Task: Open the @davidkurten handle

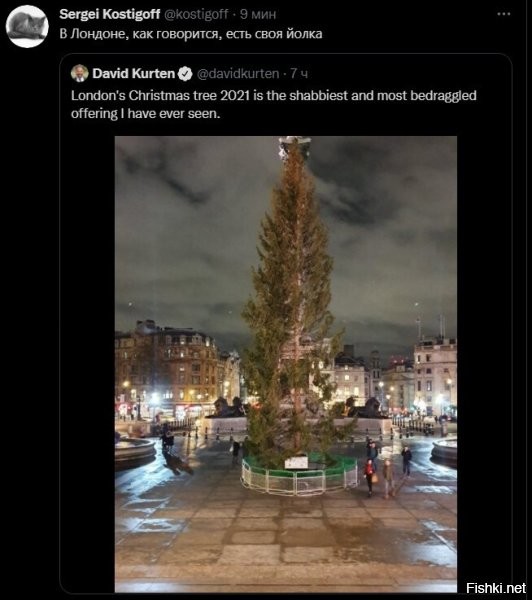Action: 238,73
